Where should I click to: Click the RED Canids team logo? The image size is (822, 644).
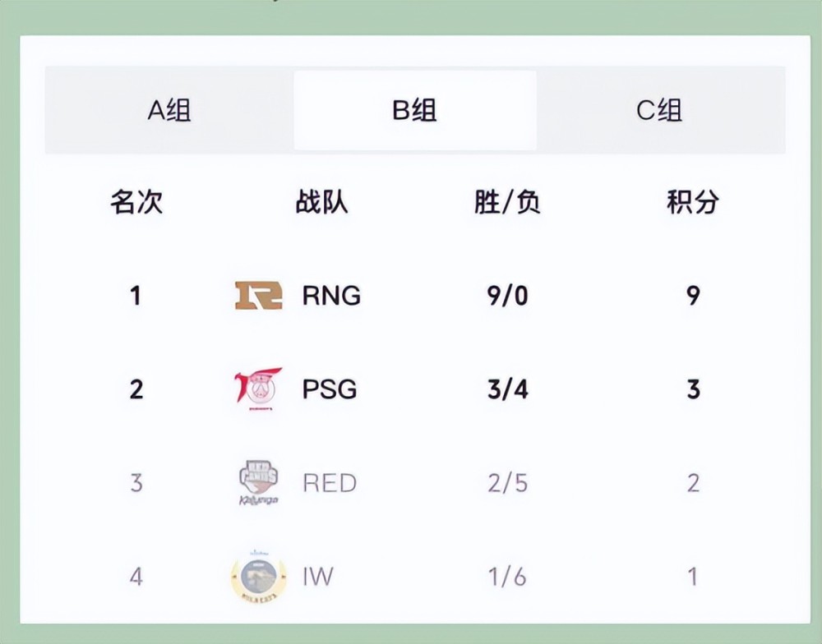257,482
